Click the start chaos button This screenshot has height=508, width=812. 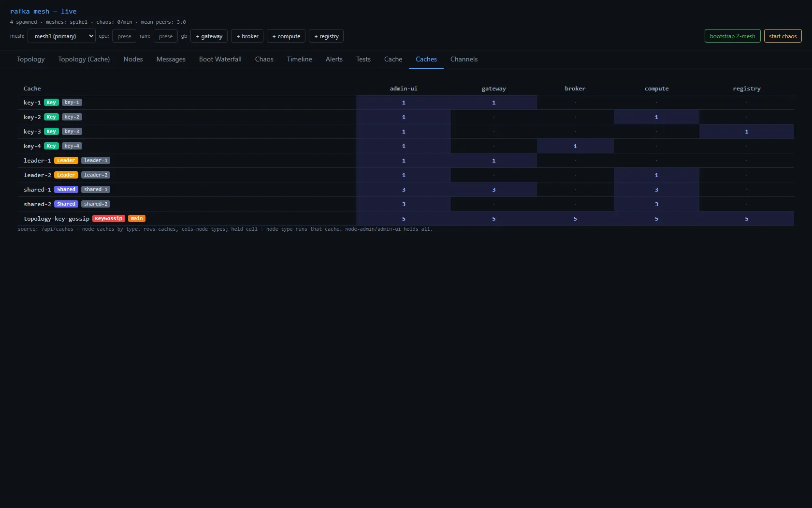pos(783,36)
